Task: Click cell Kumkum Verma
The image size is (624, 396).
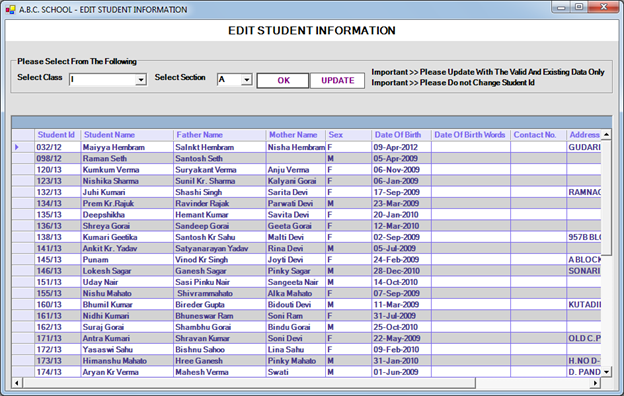Action: pos(127,170)
